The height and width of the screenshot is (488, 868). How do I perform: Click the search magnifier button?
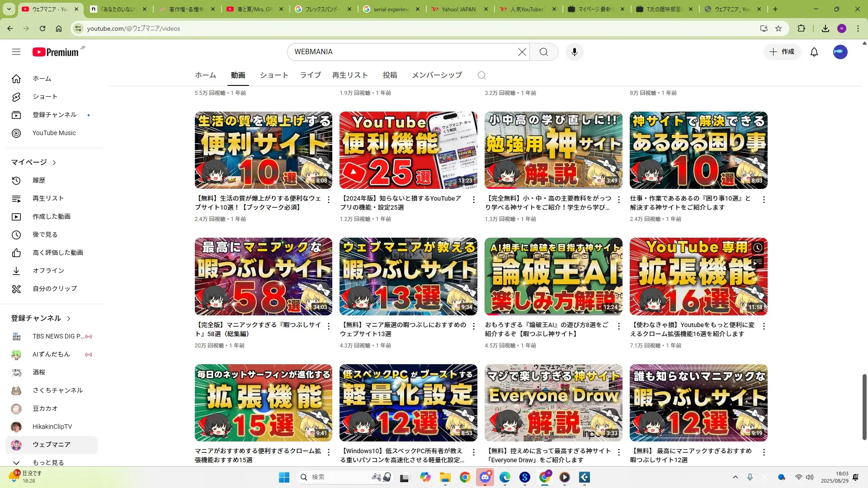coord(543,52)
